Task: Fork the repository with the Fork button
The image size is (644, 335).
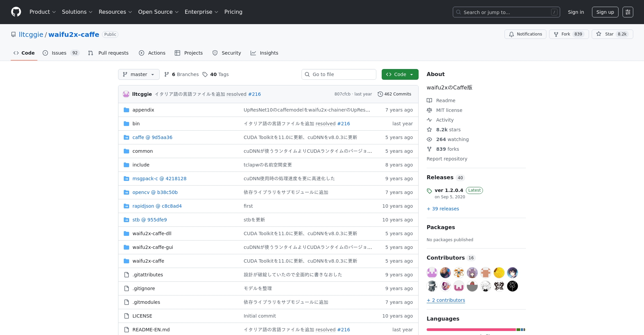Action: pos(569,34)
